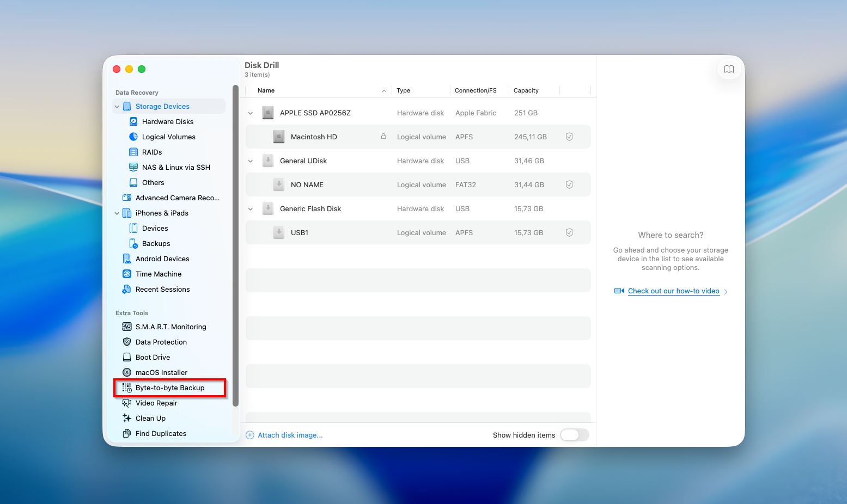Screen dimensions: 847x504
Task: Click the Hardware Disks icon
Action: pyautogui.click(x=133, y=121)
